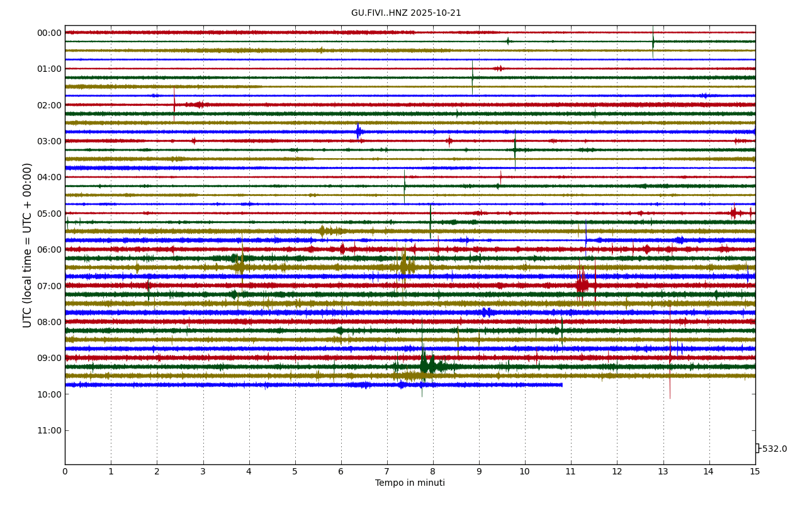Select minute 8 on the x-axis

[x=433, y=471]
